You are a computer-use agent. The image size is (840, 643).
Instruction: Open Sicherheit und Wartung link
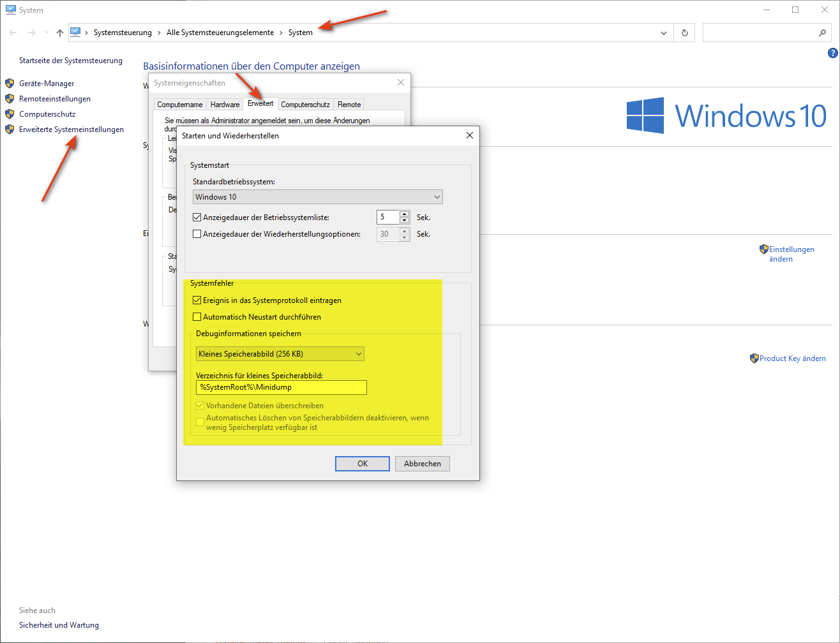59,625
